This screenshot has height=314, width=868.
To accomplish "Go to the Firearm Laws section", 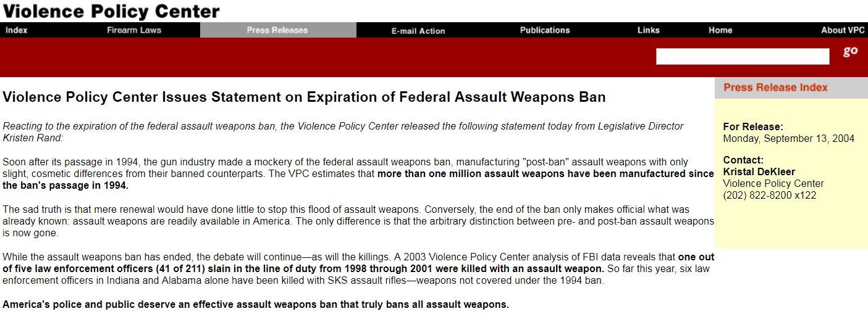I will pyautogui.click(x=134, y=30).
